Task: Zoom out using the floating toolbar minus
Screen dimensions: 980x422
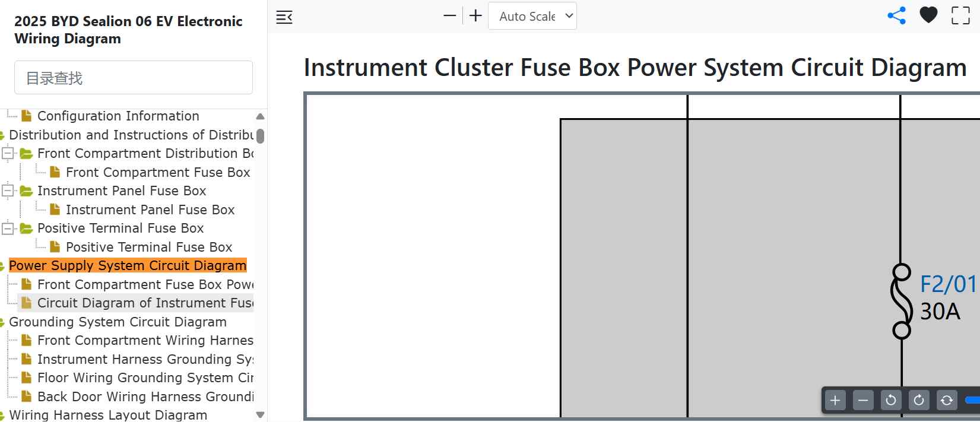Action: (863, 400)
